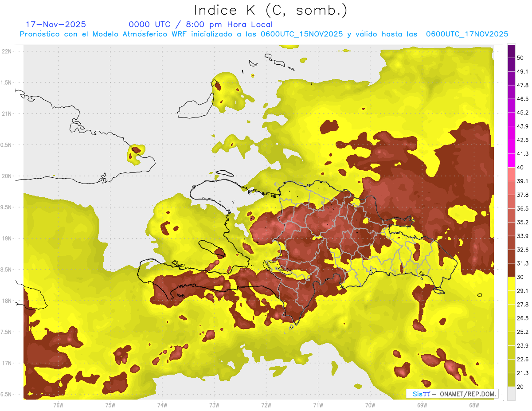
Task: Click the "46.5" colorbar label
Action: point(523,99)
